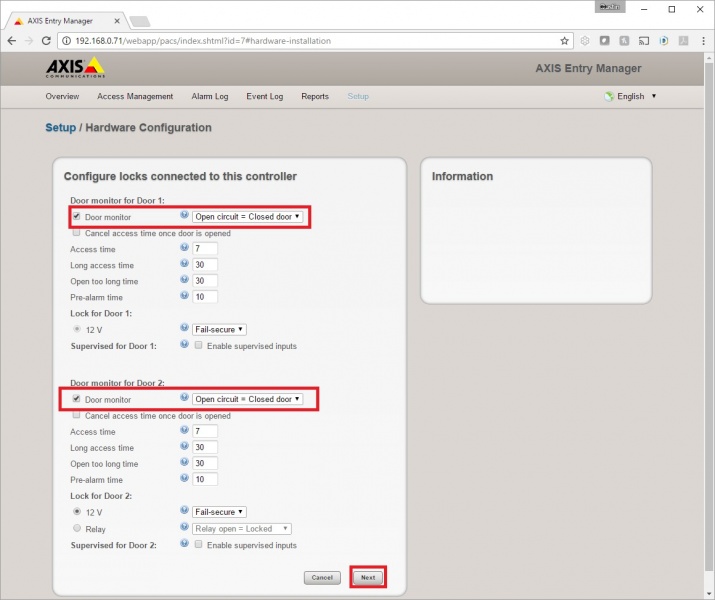The width and height of the screenshot is (715, 600).
Task: Click Door 1 Pre-alarm time field
Action: pyautogui.click(x=205, y=297)
